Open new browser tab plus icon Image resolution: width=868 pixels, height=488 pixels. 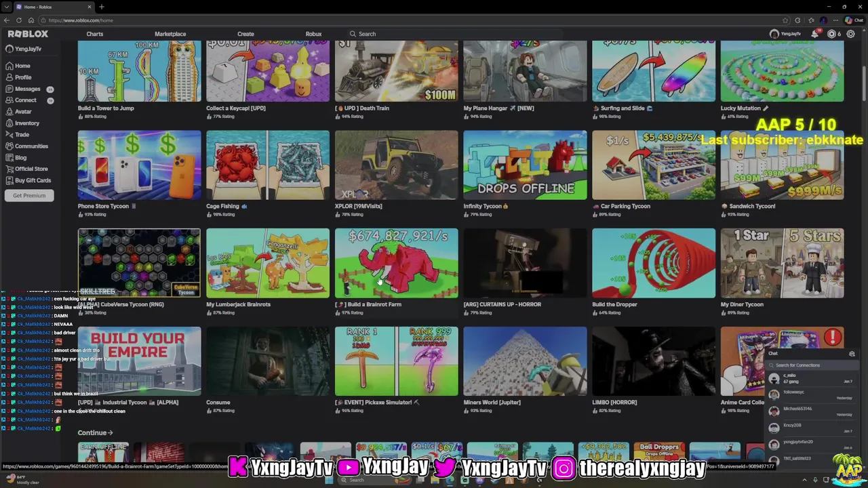click(102, 7)
